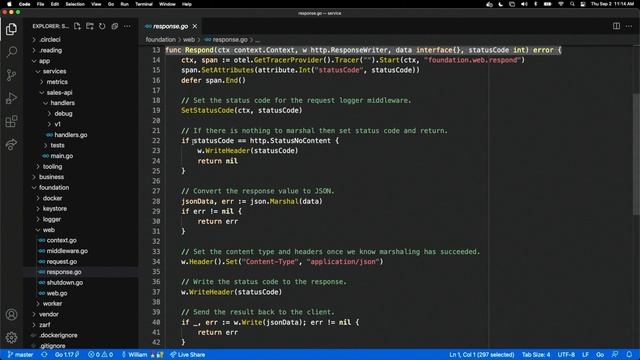Click Live Share in status bar
The image size is (640, 360).
(x=188, y=355)
